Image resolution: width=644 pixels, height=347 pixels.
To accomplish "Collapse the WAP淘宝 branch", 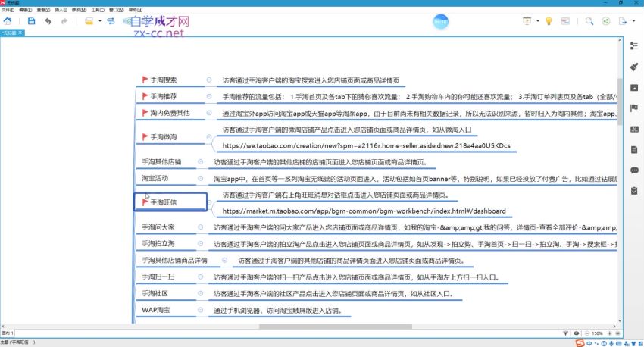I will point(200,310).
